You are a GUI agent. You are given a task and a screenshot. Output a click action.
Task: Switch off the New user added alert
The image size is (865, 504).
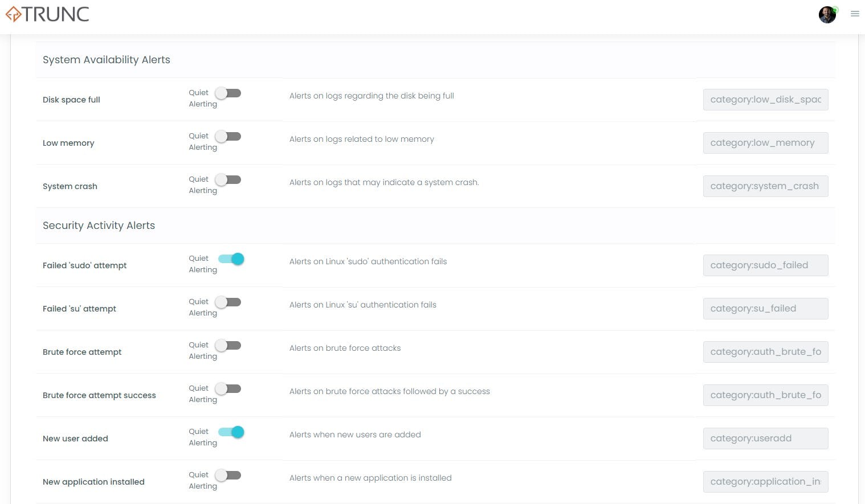tap(230, 432)
